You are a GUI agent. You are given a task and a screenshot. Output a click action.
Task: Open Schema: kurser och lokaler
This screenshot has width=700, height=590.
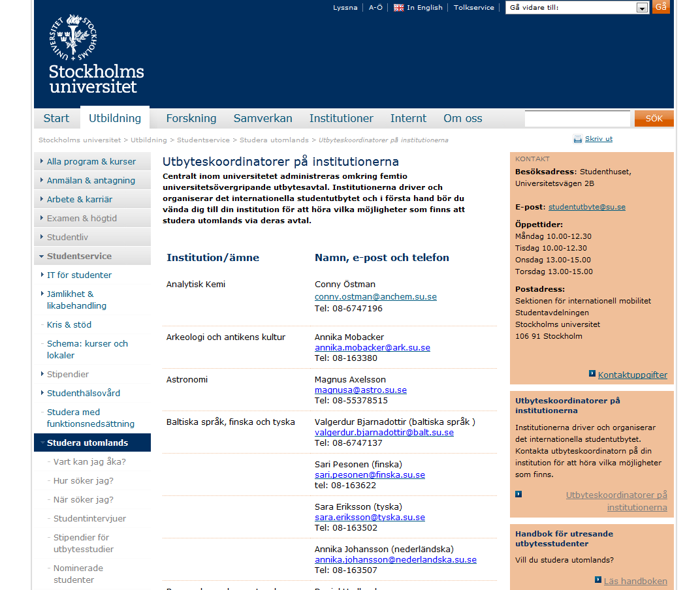(x=92, y=349)
